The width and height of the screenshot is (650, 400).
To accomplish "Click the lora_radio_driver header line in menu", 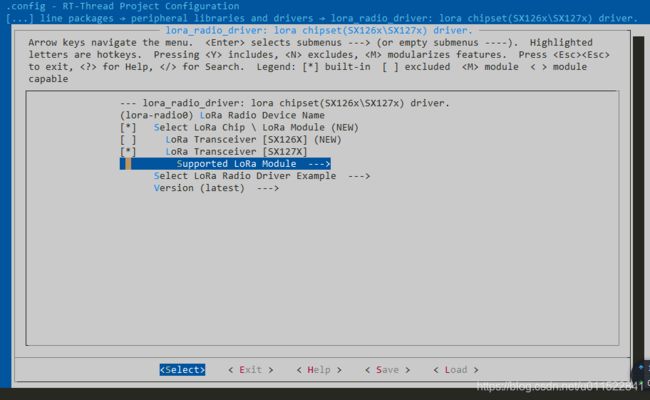I will pyautogui.click(x=285, y=103).
